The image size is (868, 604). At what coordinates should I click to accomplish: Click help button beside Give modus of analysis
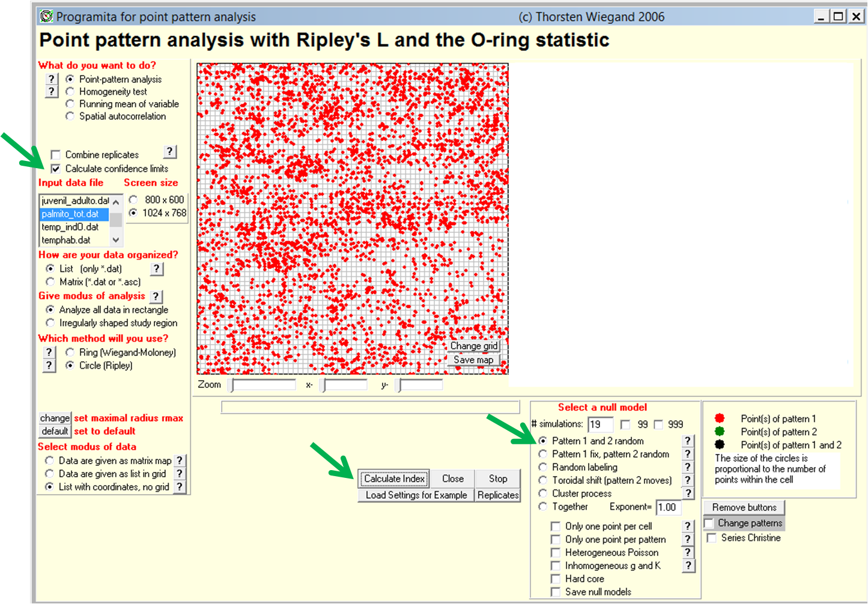(x=156, y=296)
